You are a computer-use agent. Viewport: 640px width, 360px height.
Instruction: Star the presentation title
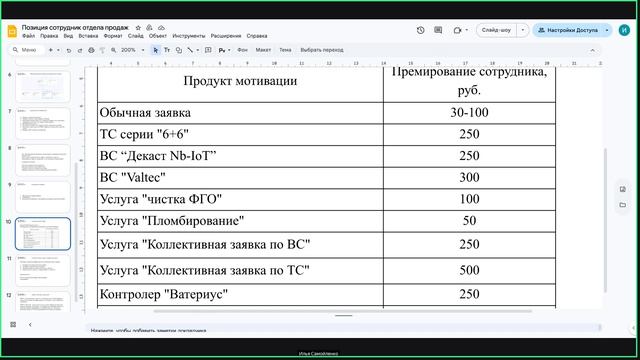(138, 28)
